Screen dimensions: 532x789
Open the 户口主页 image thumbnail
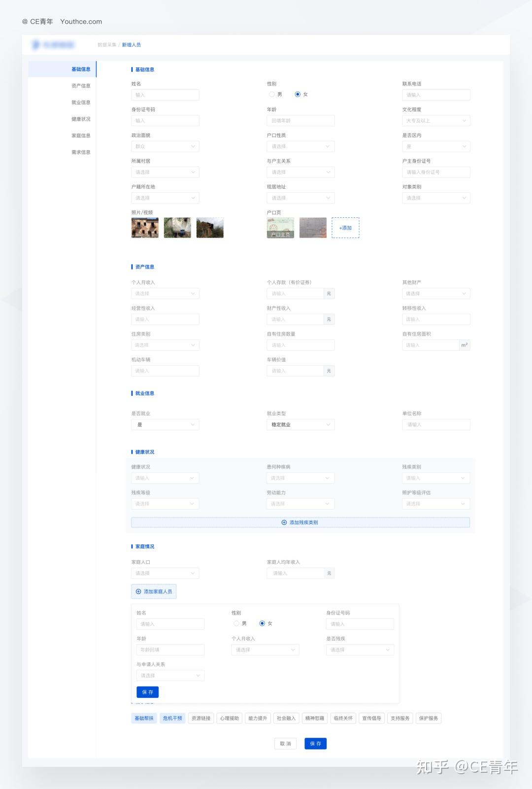pos(280,228)
